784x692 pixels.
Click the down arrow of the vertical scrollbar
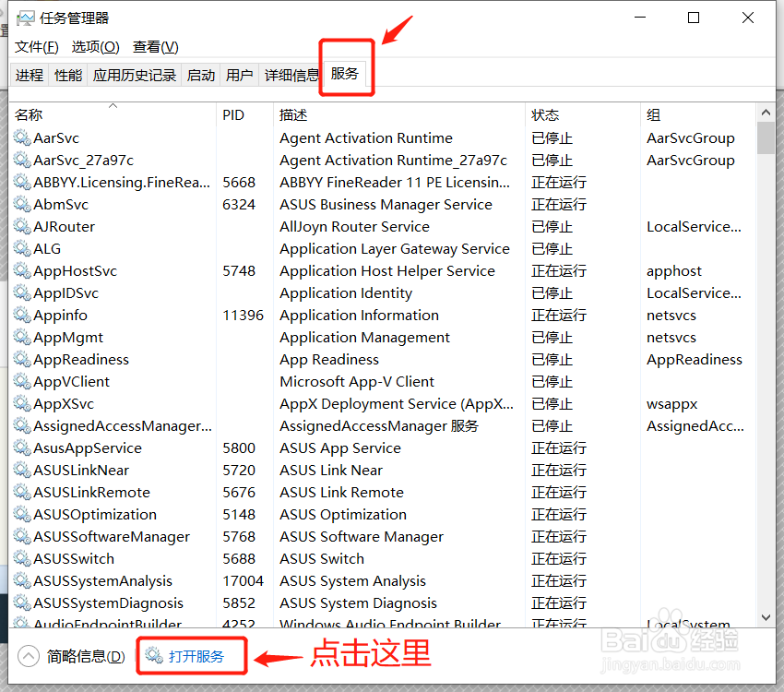point(766,617)
